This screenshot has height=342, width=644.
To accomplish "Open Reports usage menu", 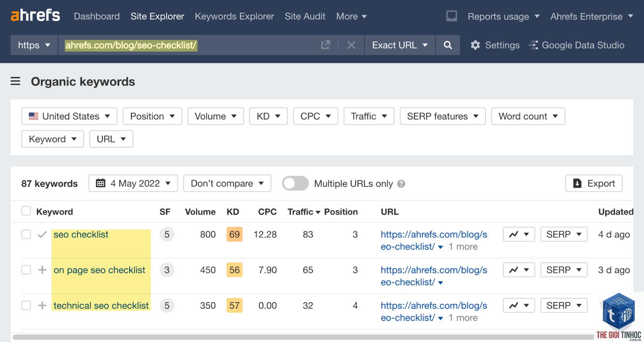I will coord(503,17).
